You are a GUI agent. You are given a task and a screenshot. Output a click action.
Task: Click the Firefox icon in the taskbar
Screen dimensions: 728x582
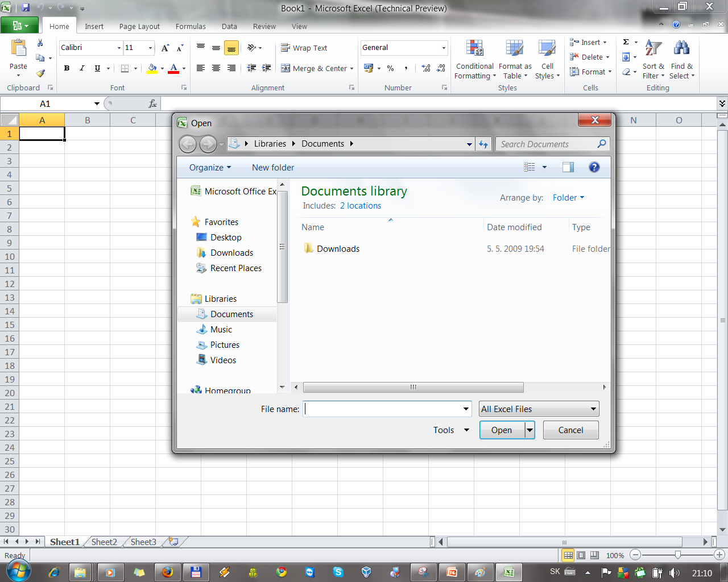pyautogui.click(x=167, y=572)
